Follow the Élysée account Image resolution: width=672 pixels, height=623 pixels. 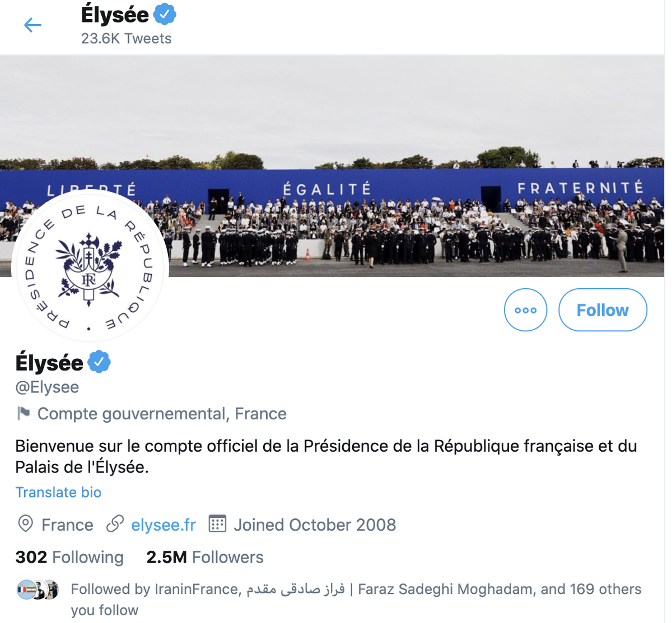click(x=603, y=310)
